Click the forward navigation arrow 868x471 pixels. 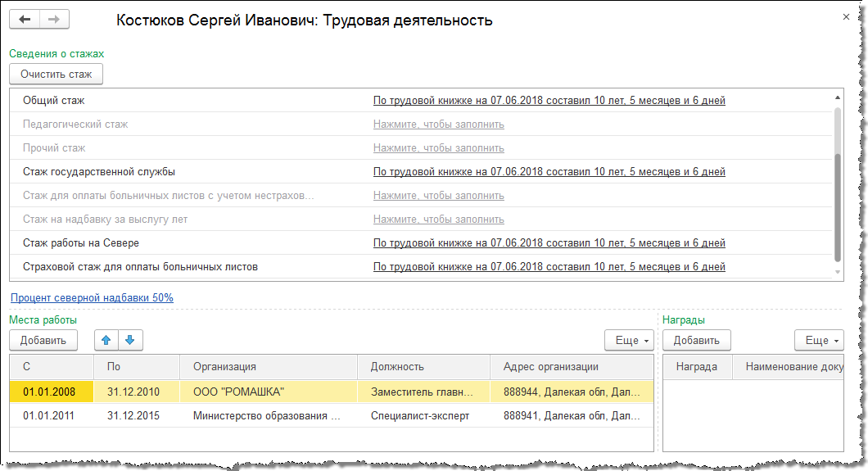coord(54,20)
